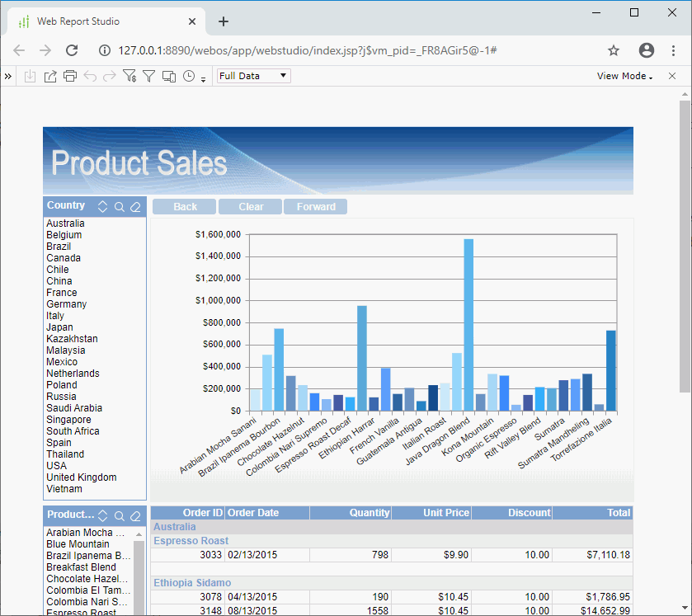
Task: Click the Redo icon in the toolbar
Action: point(110,76)
